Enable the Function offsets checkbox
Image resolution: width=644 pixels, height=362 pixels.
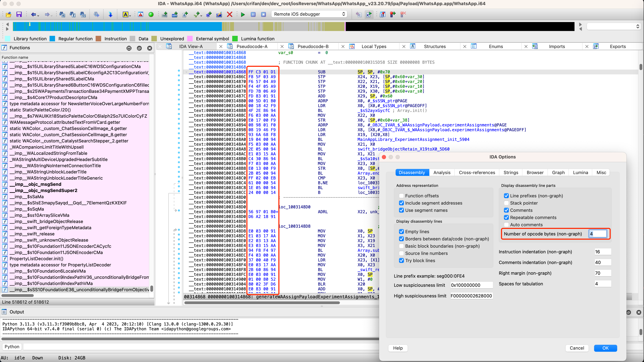pos(401,196)
